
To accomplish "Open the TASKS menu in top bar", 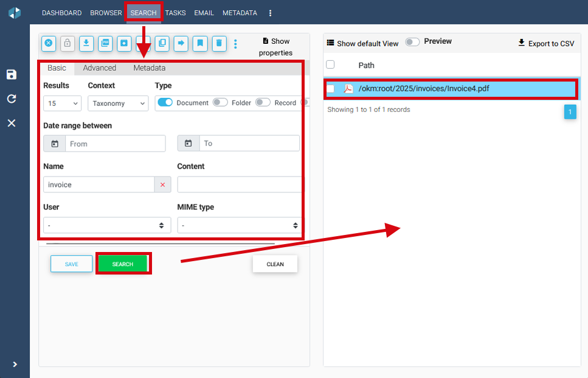I will (x=175, y=13).
